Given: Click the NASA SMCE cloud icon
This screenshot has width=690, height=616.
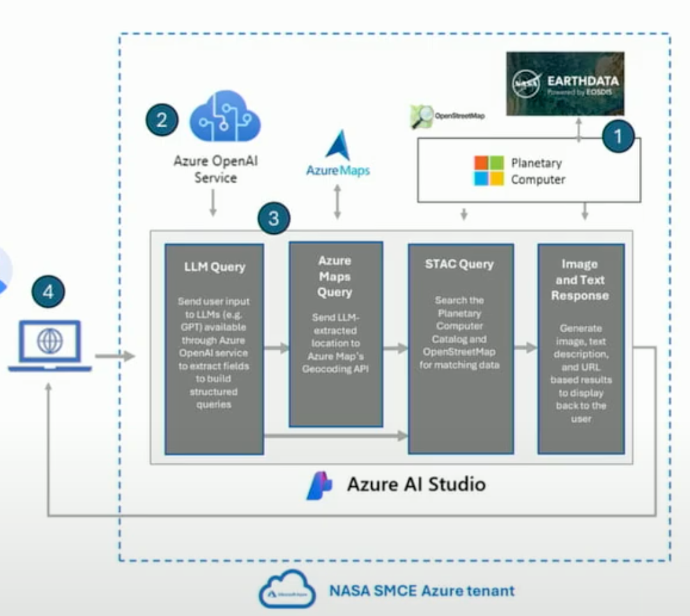Looking at the screenshot, I should point(286,589).
